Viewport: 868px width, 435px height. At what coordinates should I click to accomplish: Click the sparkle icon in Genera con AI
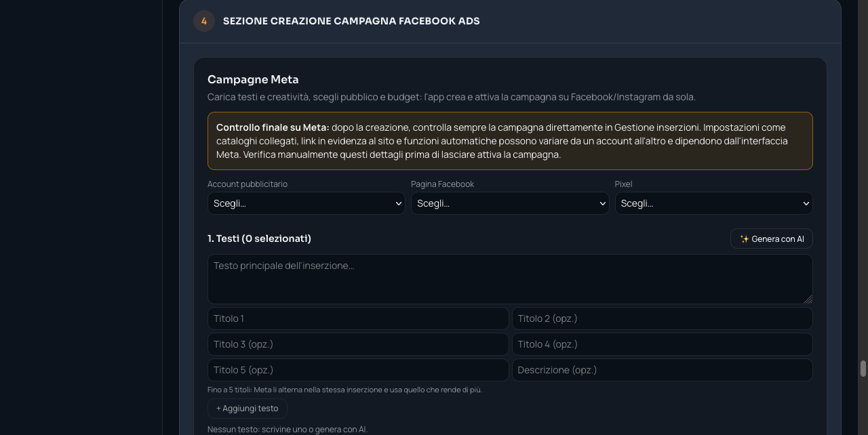[x=744, y=239]
